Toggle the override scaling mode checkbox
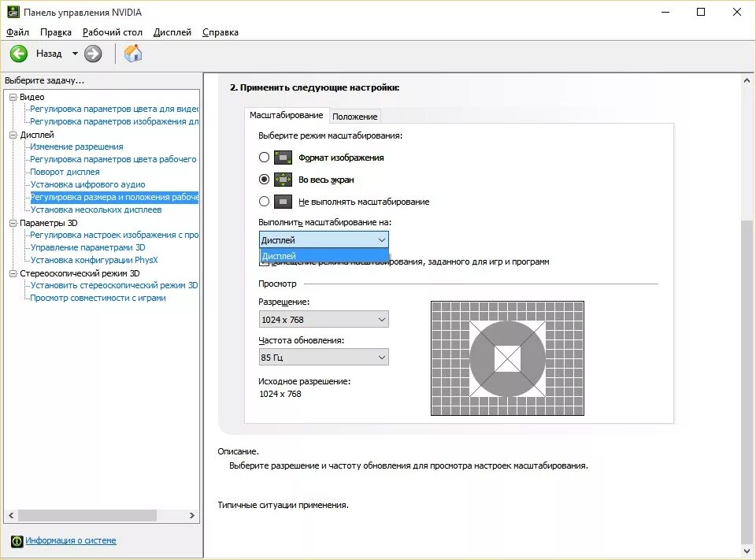This screenshot has width=756, height=560. [264, 262]
